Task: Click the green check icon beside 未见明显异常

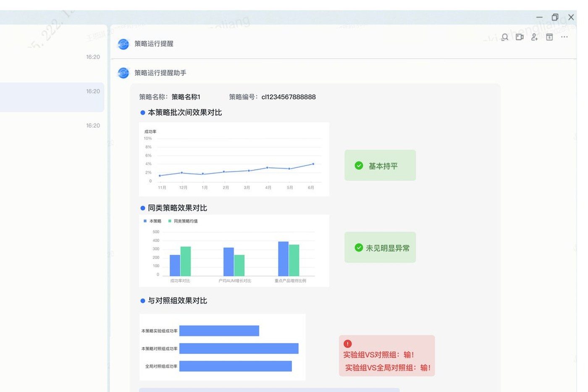Action: (x=359, y=247)
